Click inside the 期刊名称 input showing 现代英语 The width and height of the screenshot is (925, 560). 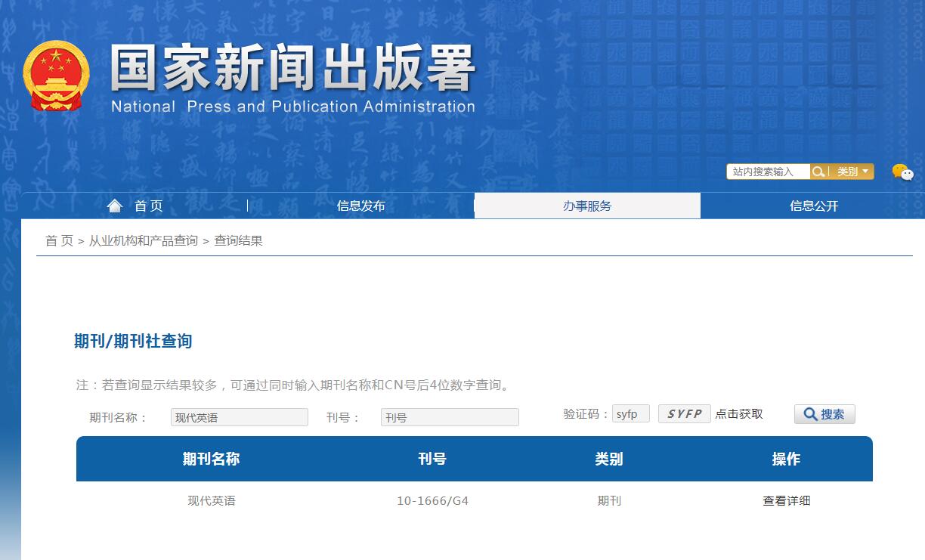239,416
